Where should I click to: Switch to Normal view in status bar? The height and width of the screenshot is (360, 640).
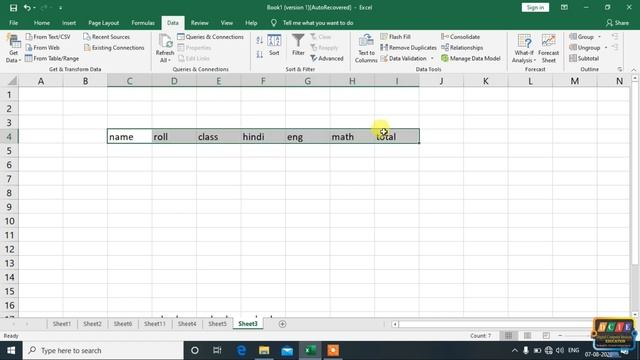click(x=508, y=336)
